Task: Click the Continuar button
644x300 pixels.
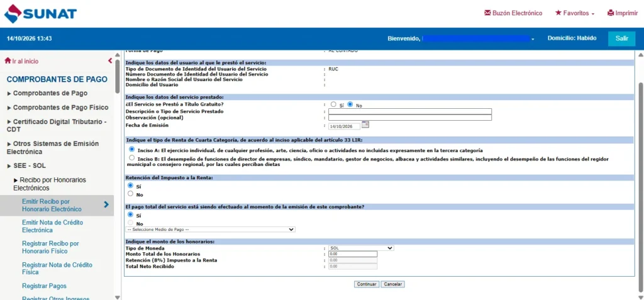Action: 367,284
